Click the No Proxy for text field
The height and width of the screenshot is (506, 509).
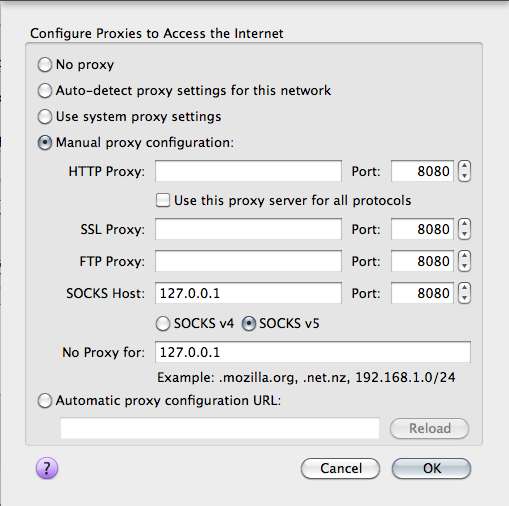313,352
